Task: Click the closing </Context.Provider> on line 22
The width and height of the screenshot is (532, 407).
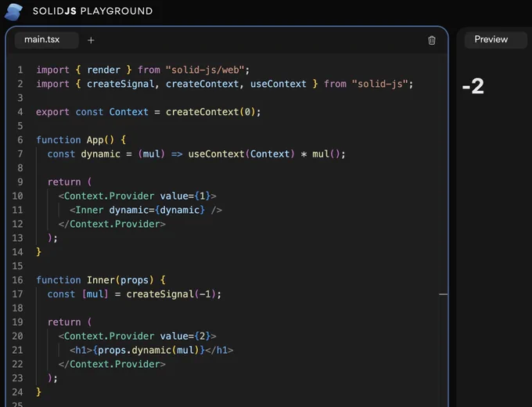Action: click(112, 364)
